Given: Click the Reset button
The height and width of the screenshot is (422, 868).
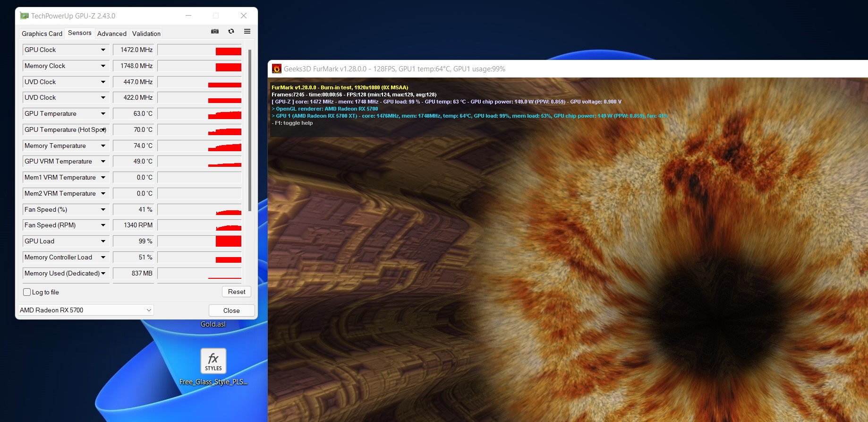Looking at the screenshot, I should tap(237, 292).
